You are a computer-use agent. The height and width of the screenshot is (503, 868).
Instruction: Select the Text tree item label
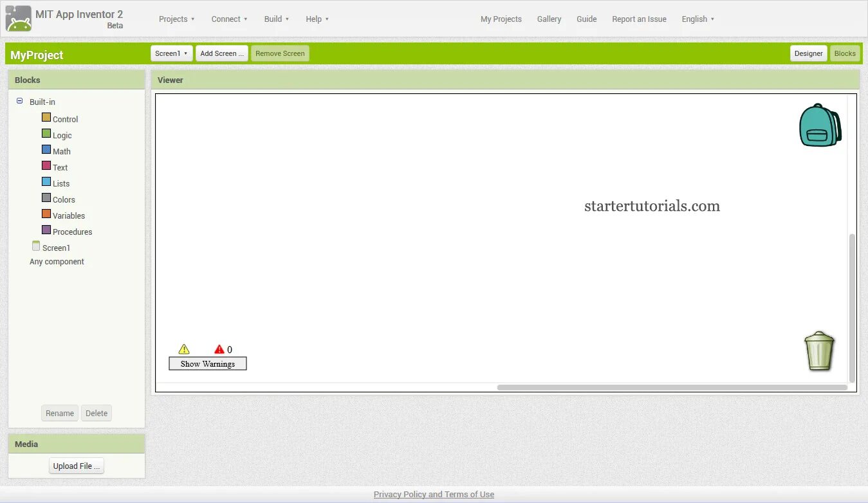point(60,167)
